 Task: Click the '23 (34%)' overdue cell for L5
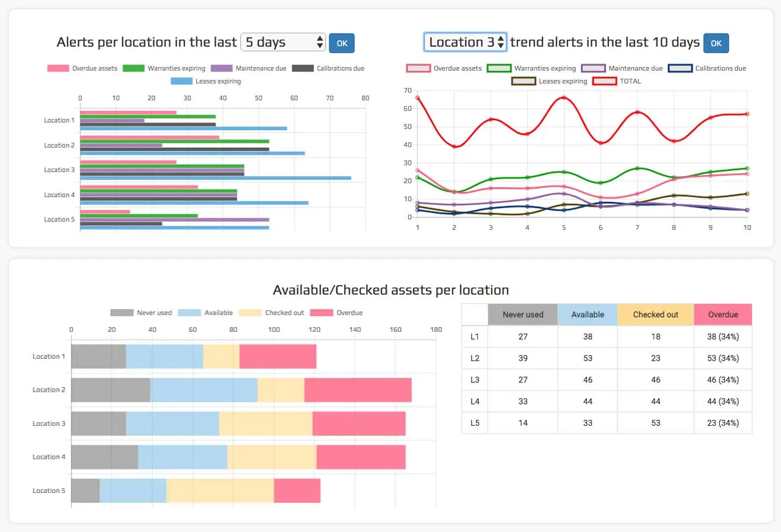pos(723,423)
